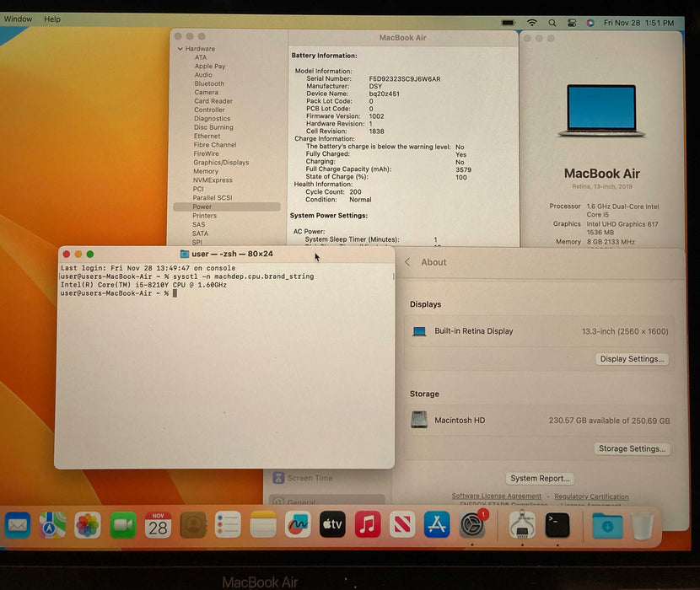700x590 pixels.
Task: Launch Reminders from the Dock
Action: [x=228, y=525]
